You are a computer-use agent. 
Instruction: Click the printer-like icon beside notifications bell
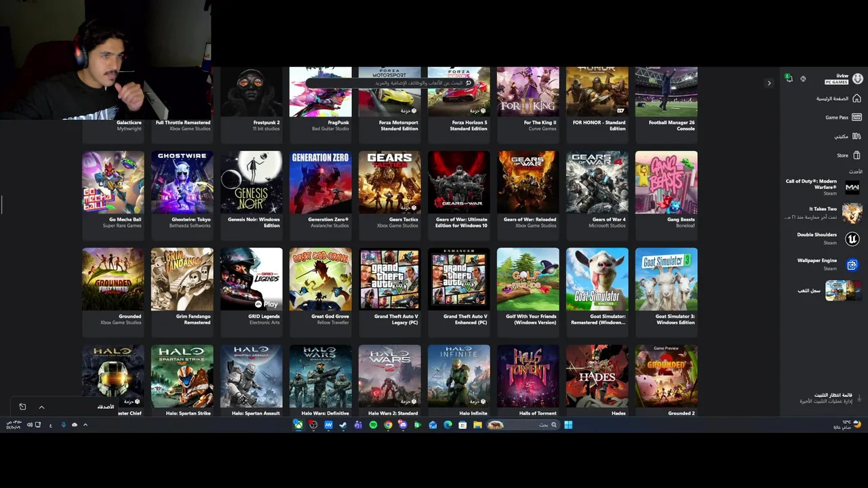pos(803,79)
